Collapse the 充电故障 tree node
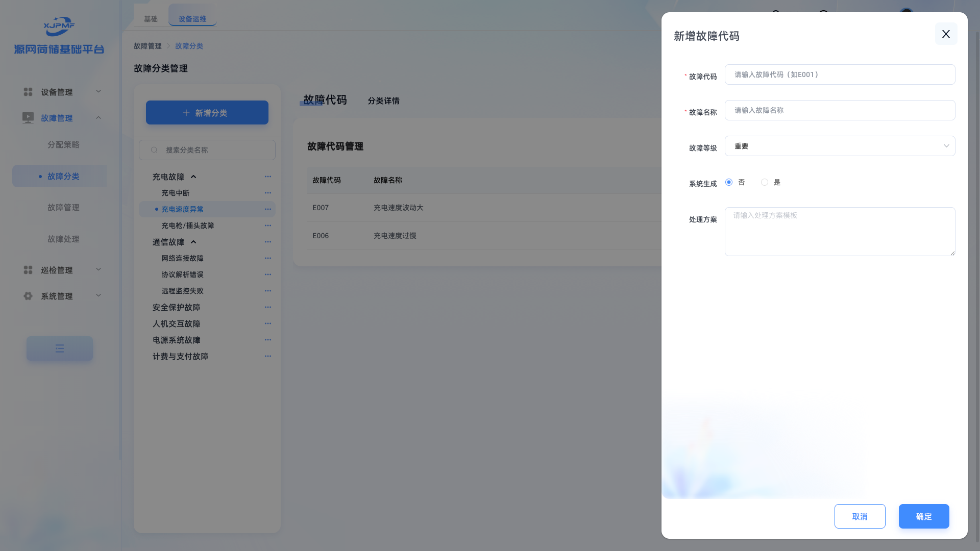This screenshot has width=980, height=551. pyautogui.click(x=193, y=177)
